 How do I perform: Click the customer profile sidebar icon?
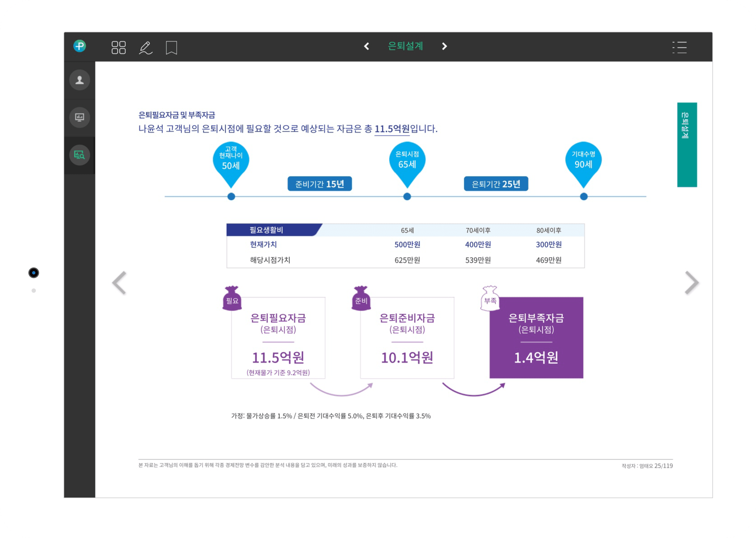pyautogui.click(x=79, y=80)
